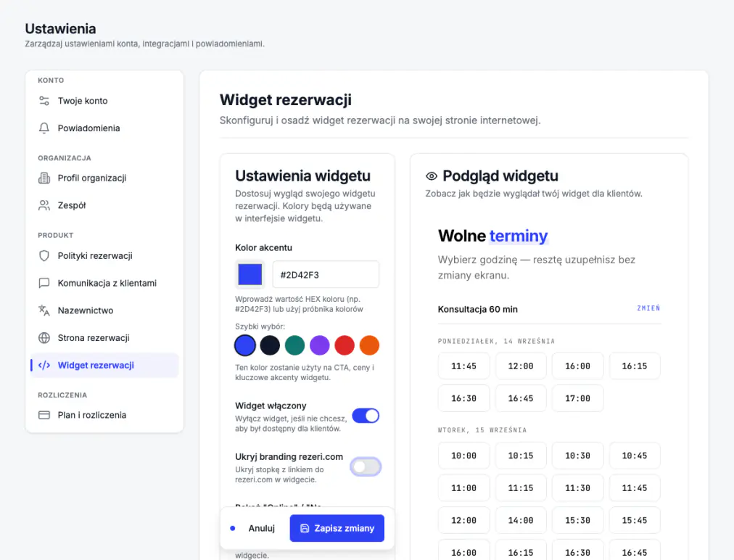Click the HEX color input field
The image size is (734, 560).
click(x=326, y=274)
